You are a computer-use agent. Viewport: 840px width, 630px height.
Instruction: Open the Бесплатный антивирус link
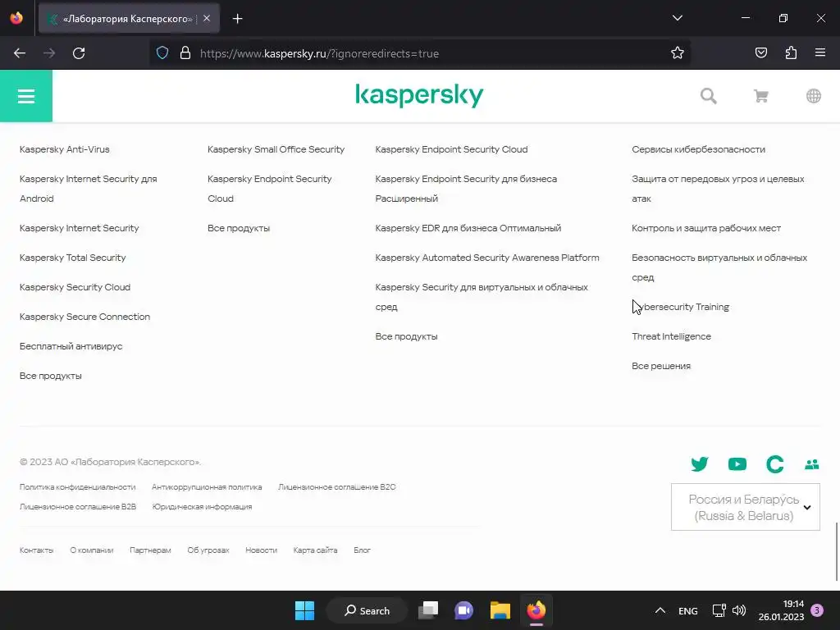pyautogui.click(x=71, y=346)
